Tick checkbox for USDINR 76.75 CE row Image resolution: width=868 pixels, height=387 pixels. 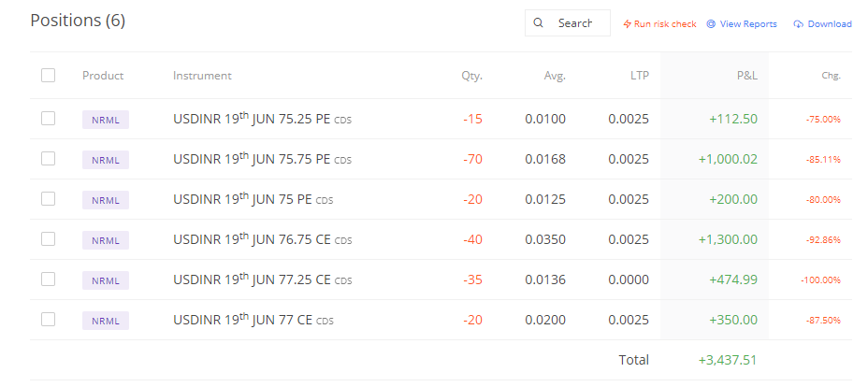pyautogui.click(x=48, y=239)
